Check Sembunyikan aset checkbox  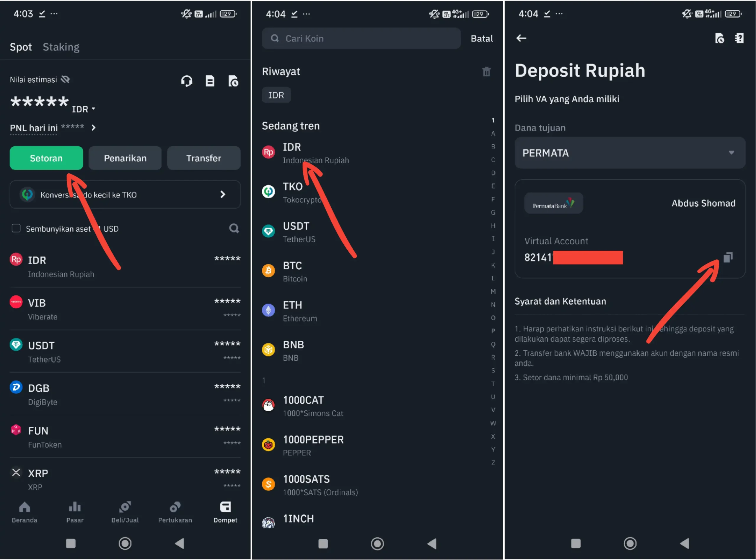(16, 228)
